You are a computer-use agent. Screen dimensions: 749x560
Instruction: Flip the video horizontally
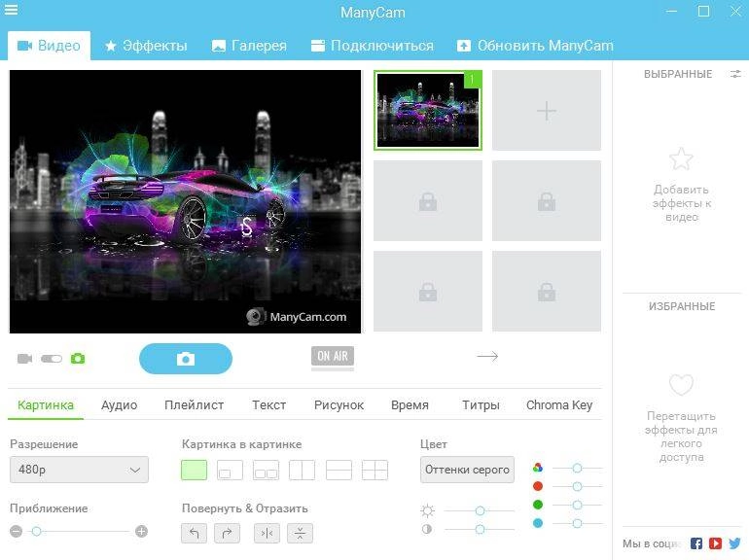coord(267,534)
